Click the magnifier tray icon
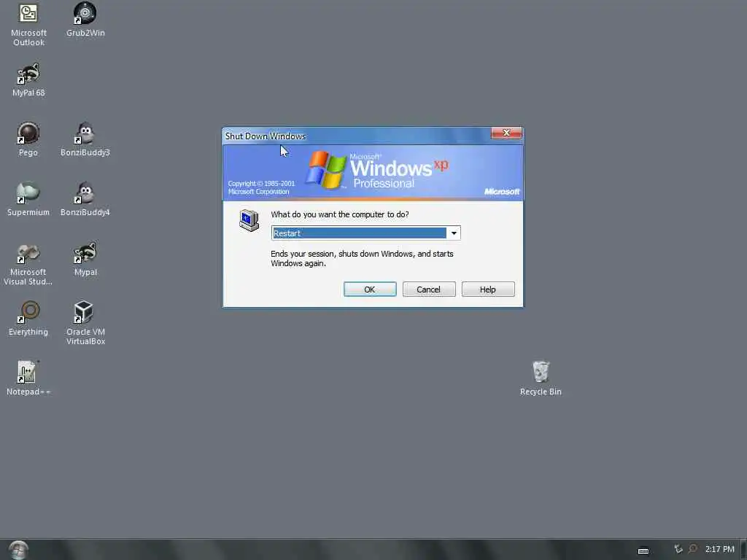This screenshot has width=747, height=560. click(x=693, y=549)
